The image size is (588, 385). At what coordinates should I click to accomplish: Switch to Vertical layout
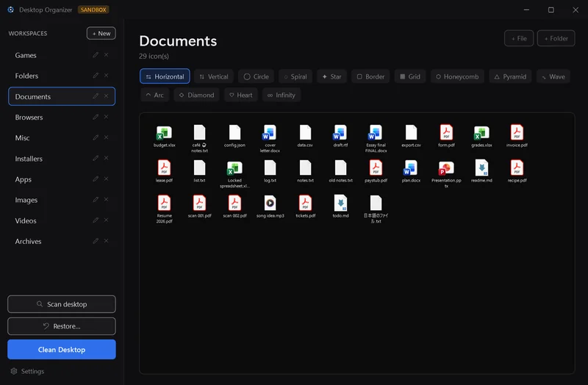click(214, 76)
